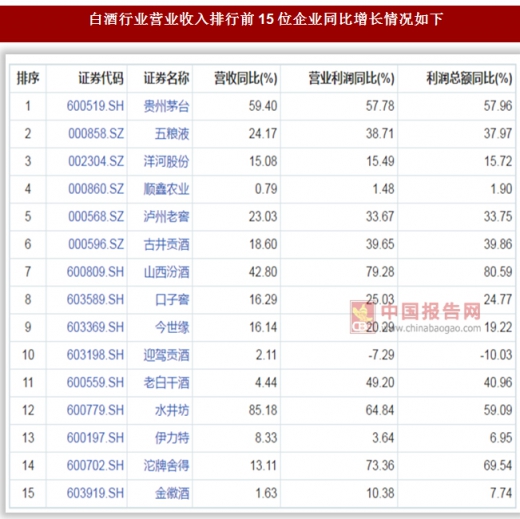Open the 水井坊 name link
Image resolution: width=520 pixels, height=519 pixels.
[172, 410]
